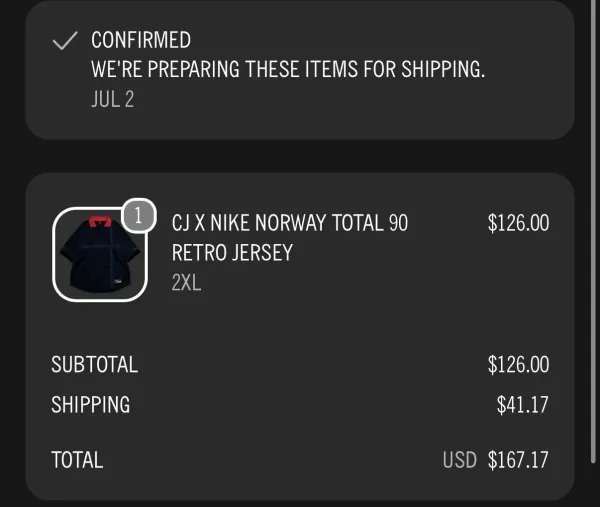Select the 2XL size label
Viewport: 600px width, 507px height.
coord(186,283)
